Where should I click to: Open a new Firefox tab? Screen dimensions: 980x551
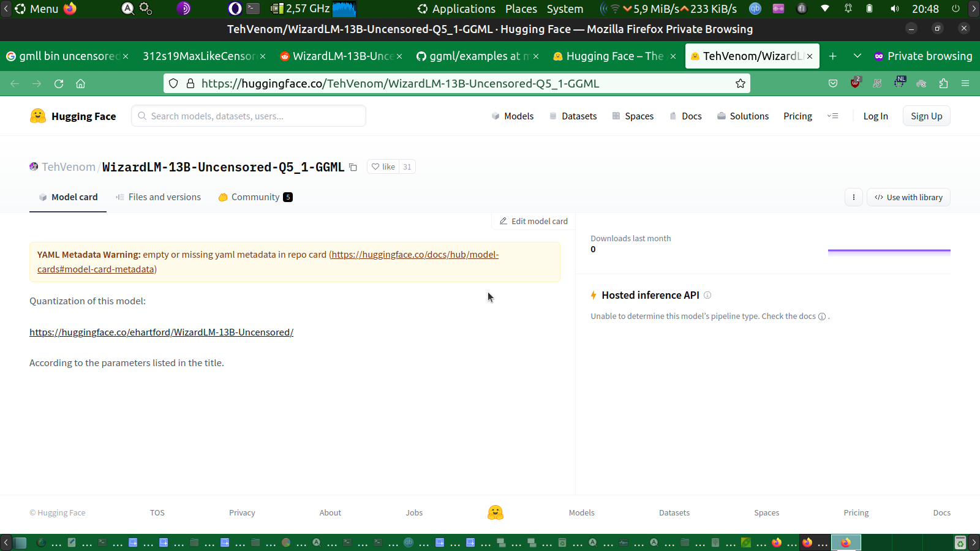833,56
